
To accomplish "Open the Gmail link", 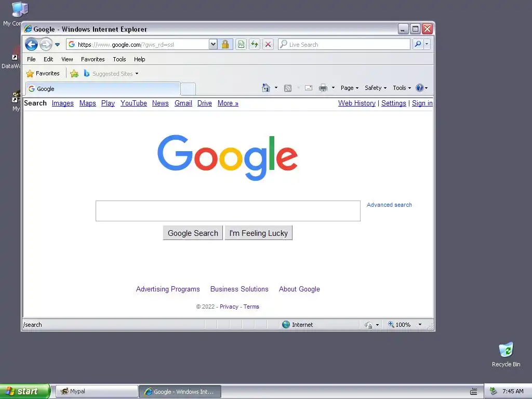I will (183, 103).
